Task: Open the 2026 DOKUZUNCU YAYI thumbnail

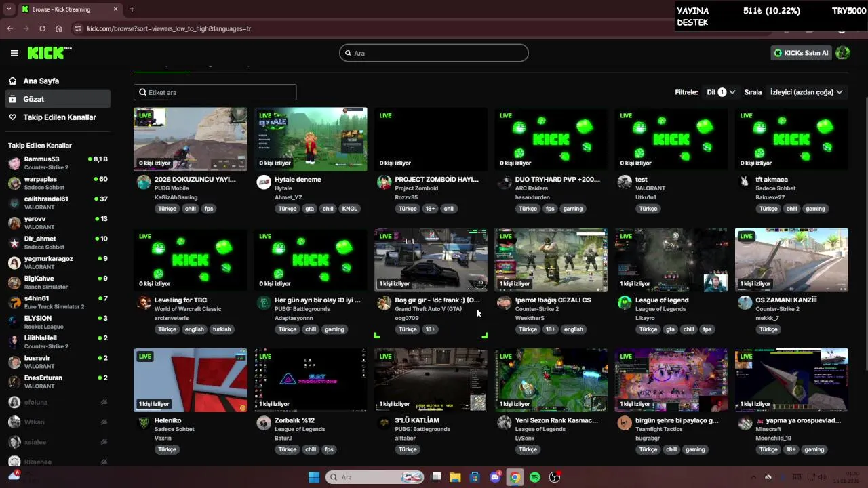Action: (x=190, y=139)
